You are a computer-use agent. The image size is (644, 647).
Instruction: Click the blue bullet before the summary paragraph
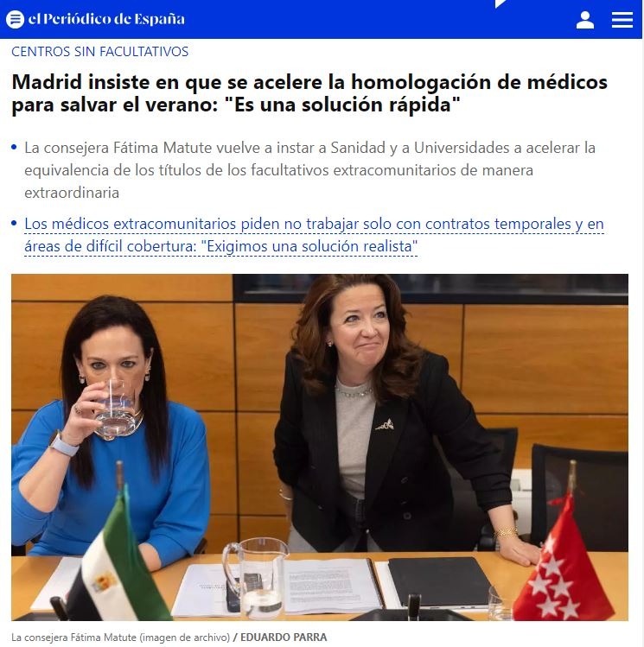14,148
